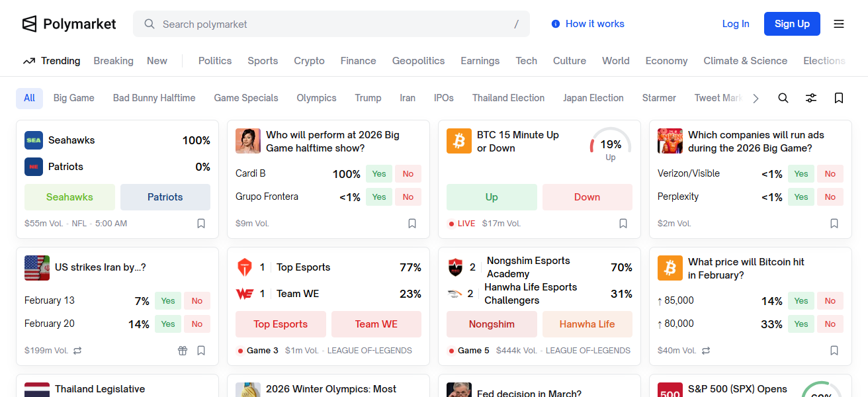This screenshot has height=397, width=868.
Task: Click the Log In link
Action: tap(736, 24)
